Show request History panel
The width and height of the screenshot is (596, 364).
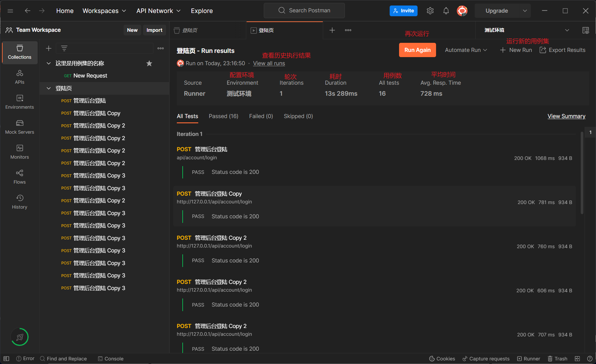[19, 202]
